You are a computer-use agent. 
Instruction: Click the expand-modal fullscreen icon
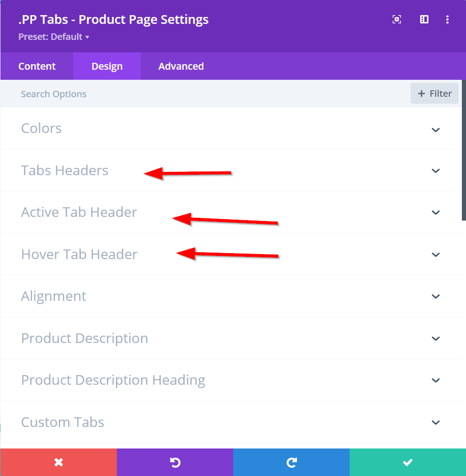[x=397, y=19]
